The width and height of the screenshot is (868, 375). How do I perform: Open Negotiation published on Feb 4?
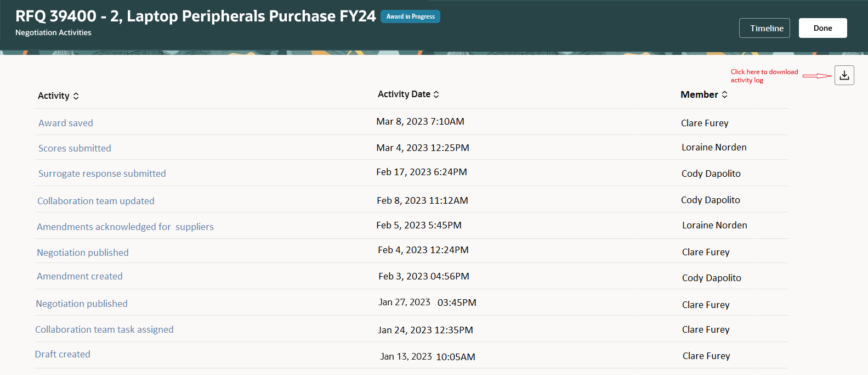point(83,253)
